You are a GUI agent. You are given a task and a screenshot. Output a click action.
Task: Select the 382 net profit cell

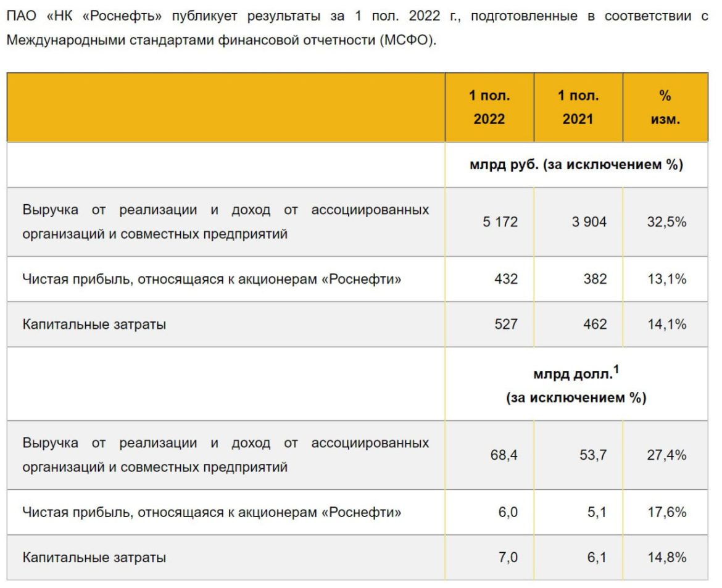(595, 280)
